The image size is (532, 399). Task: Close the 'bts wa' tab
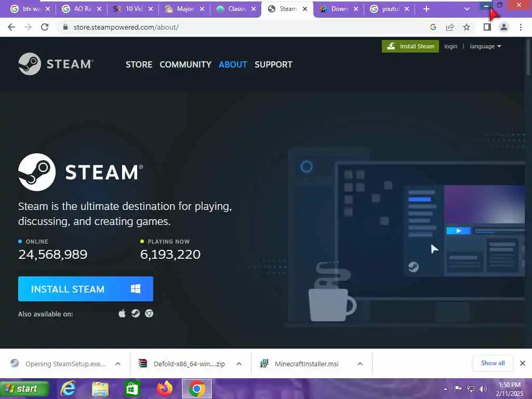[x=48, y=9]
